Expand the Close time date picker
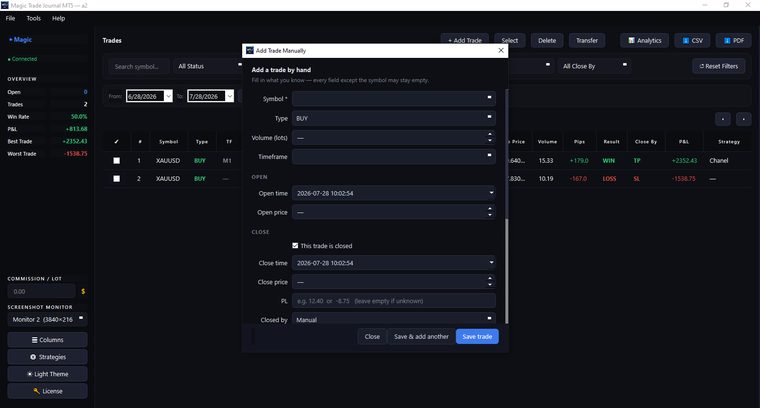Image resolution: width=760 pixels, height=408 pixels. tap(491, 263)
